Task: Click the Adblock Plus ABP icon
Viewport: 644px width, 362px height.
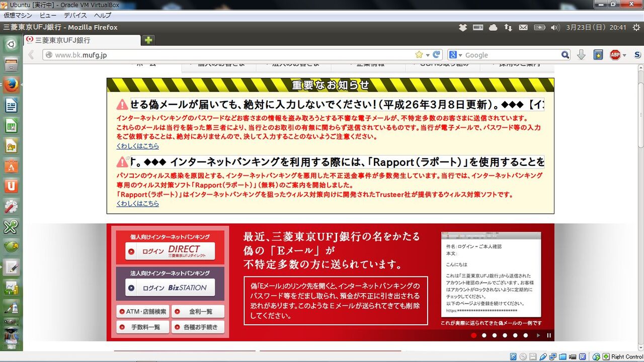Action: [x=615, y=55]
